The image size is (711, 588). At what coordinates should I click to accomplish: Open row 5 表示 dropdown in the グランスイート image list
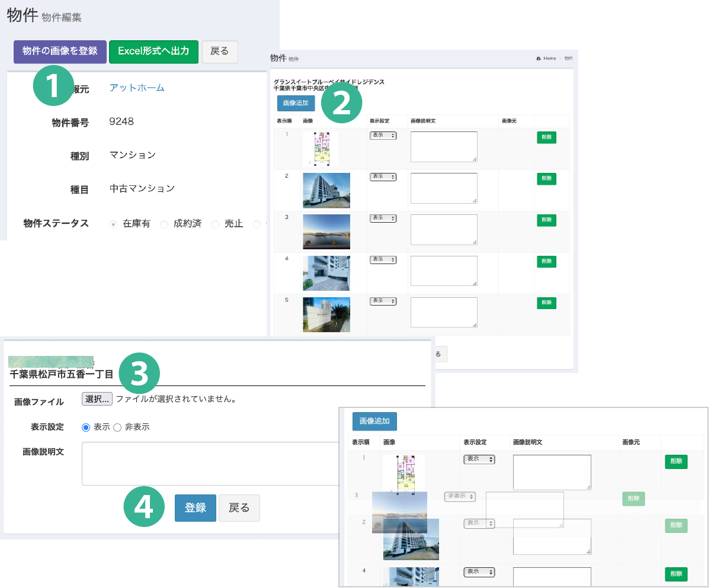click(x=383, y=301)
